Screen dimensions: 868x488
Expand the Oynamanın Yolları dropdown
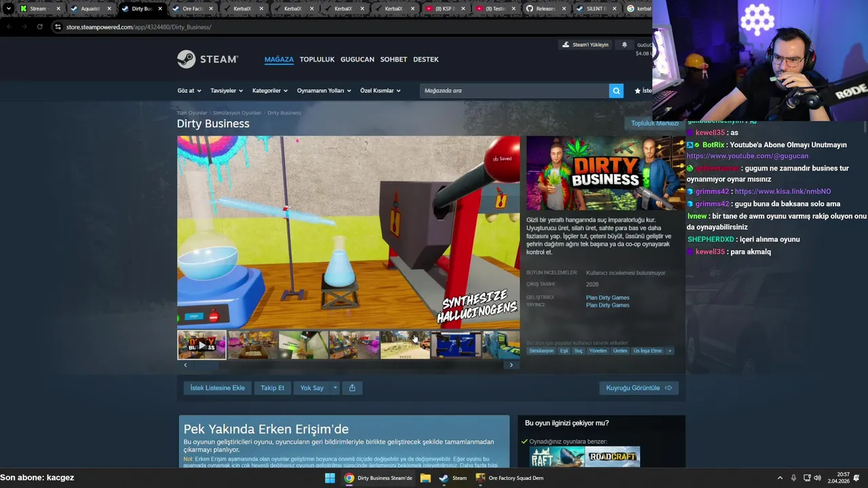(324, 91)
